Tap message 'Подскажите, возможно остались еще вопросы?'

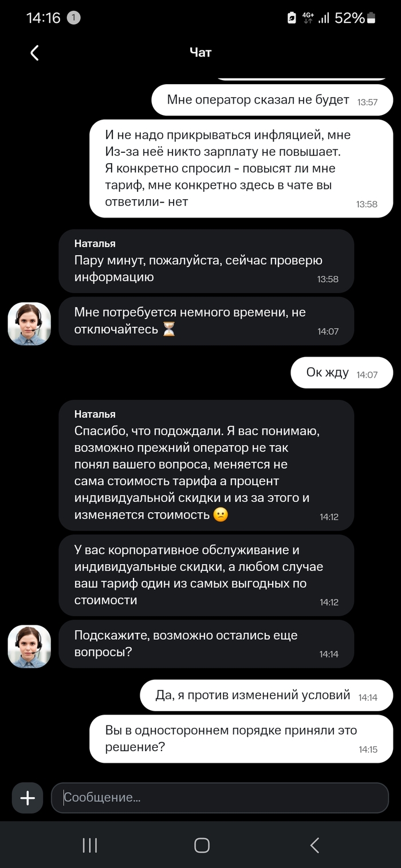(206, 644)
